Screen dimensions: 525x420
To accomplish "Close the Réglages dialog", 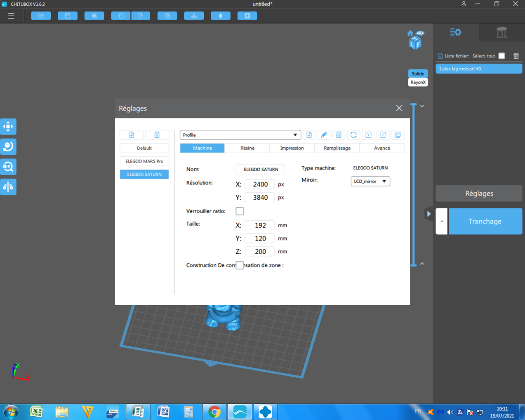I will click(399, 108).
